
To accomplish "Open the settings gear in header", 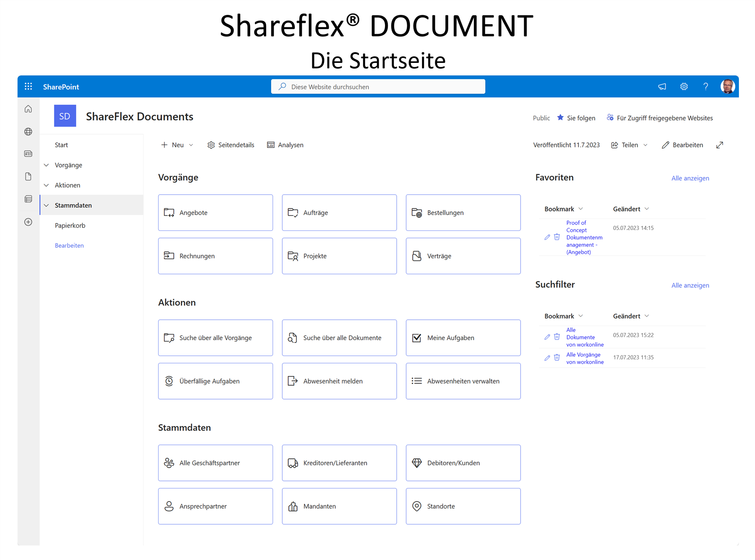I will click(684, 87).
